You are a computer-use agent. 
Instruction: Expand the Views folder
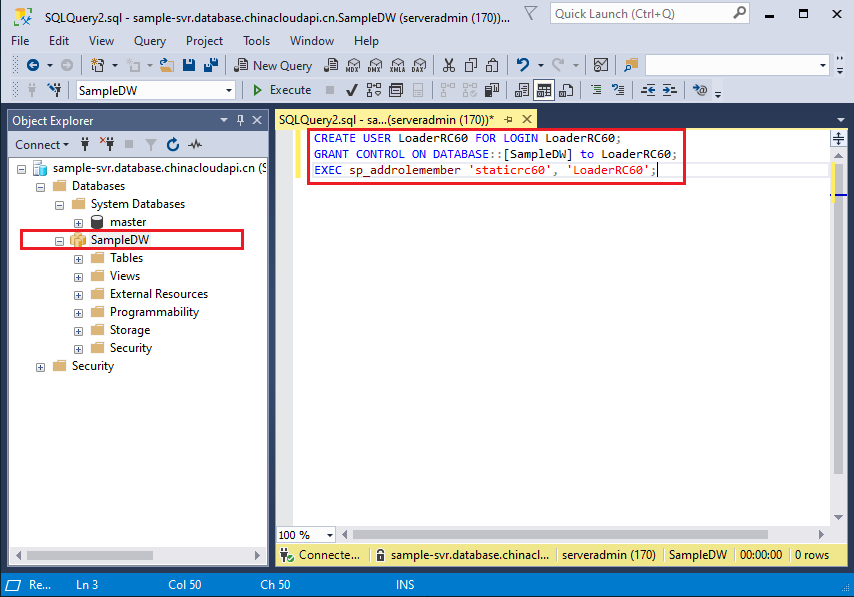tap(78, 277)
